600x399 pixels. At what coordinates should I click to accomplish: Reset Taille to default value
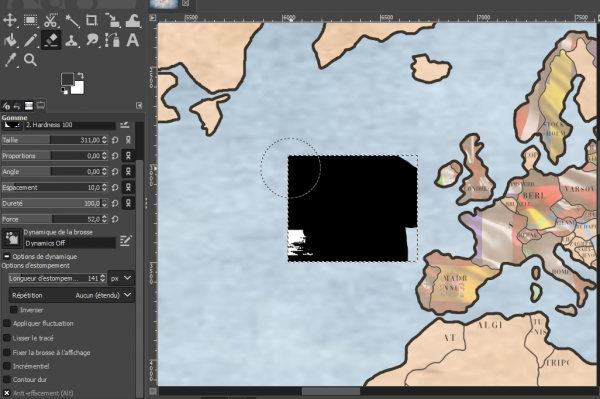click(115, 140)
